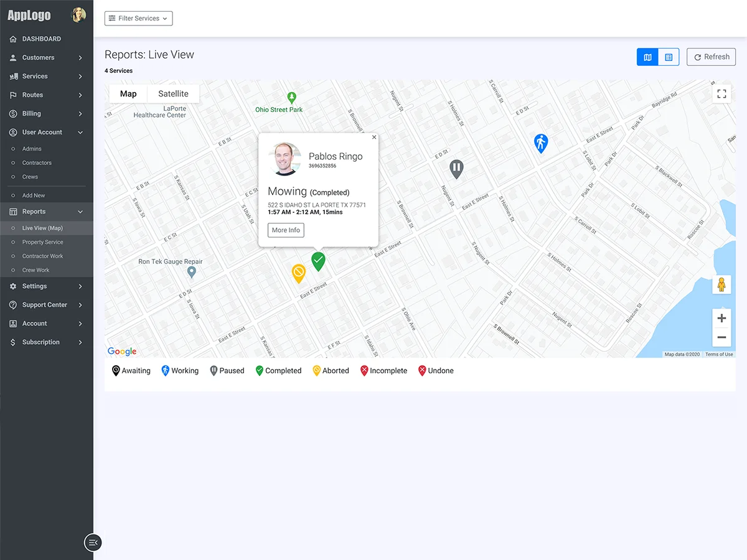Click the blue Working map marker
This screenshot has width=747, height=560.
(541, 143)
